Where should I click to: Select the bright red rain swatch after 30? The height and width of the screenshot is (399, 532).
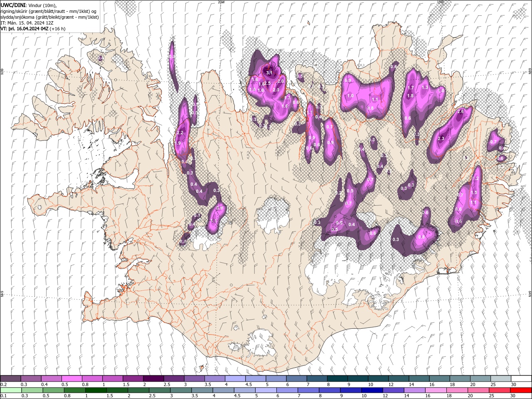[x=521, y=390]
